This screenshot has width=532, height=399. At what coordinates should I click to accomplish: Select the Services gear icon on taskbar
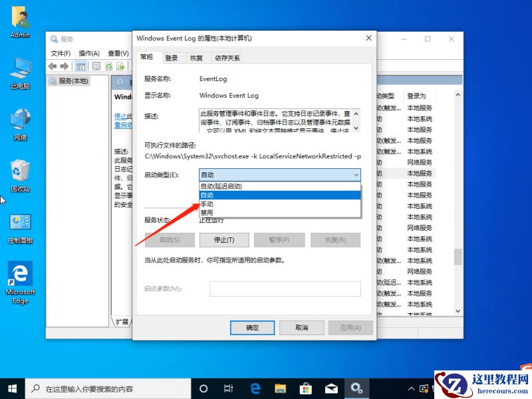coord(357,386)
